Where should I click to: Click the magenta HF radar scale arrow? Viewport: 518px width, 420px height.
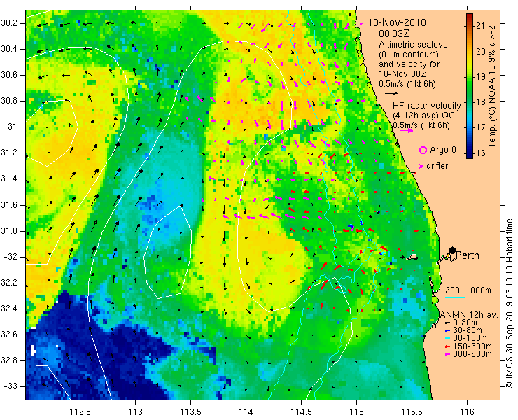coord(406,130)
